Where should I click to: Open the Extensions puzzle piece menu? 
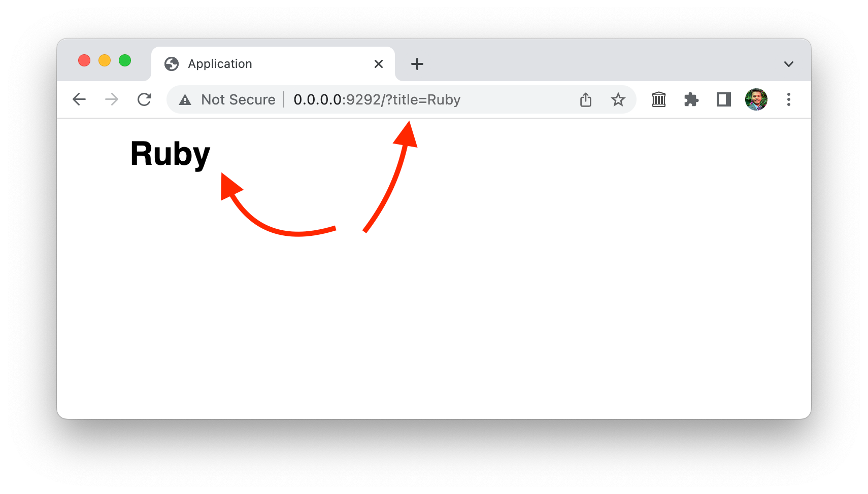tap(691, 99)
